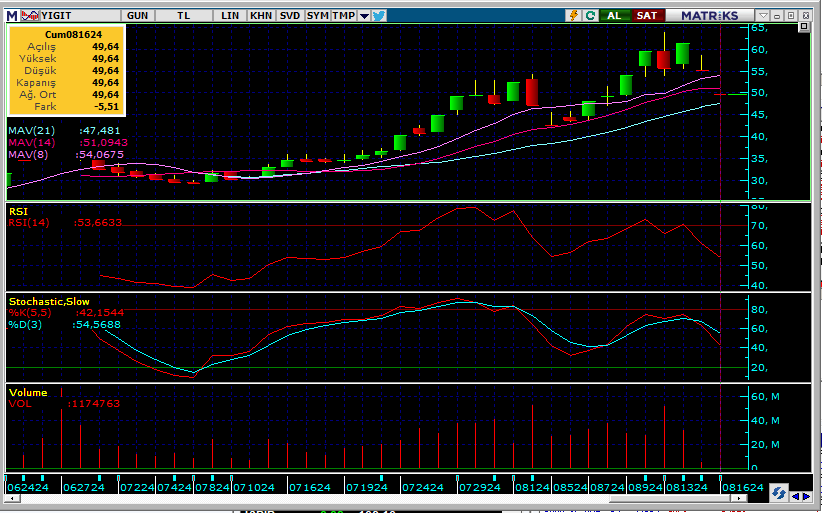Click the Twitter bird icon

pyautogui.click(x=378, y=16)
